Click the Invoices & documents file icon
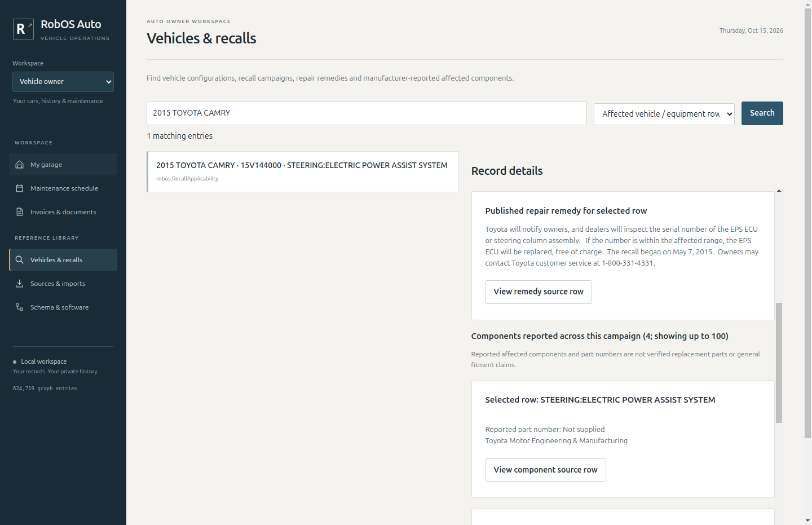The width and height of the screenshot is (812, 525). point(19,212)
